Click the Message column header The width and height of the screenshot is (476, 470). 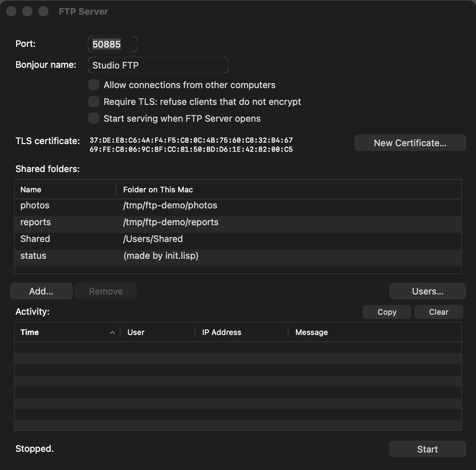pyautogui.click(x=375, y=332)
